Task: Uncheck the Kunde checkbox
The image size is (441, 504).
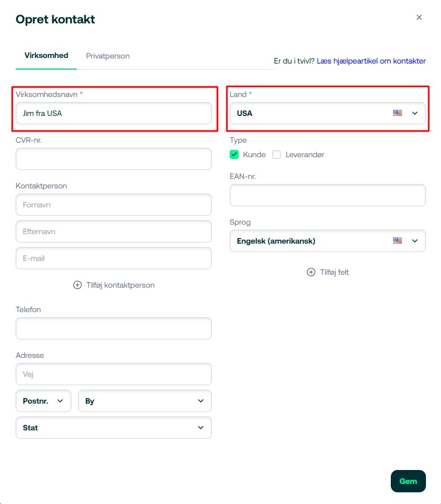Action: tap(234, 154)
